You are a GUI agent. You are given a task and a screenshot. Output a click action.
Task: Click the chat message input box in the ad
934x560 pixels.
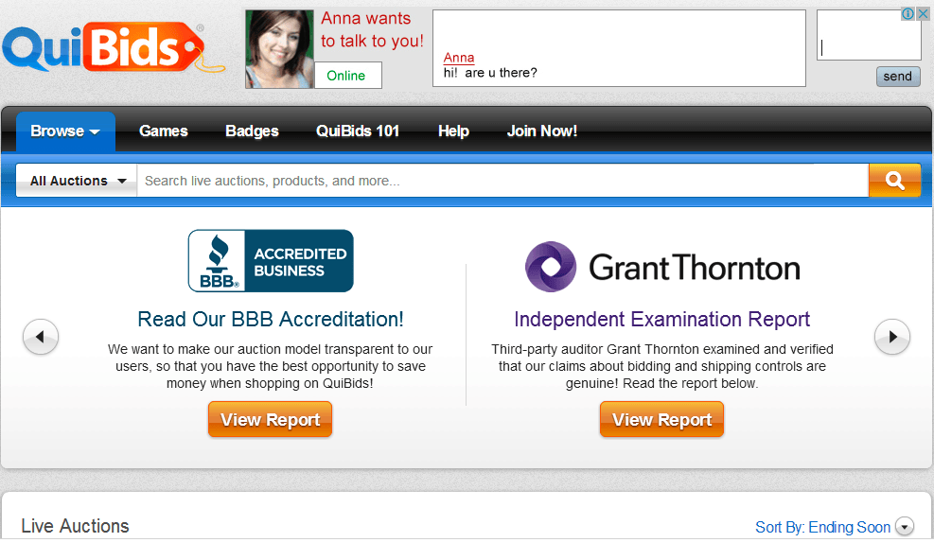[869, 35]
